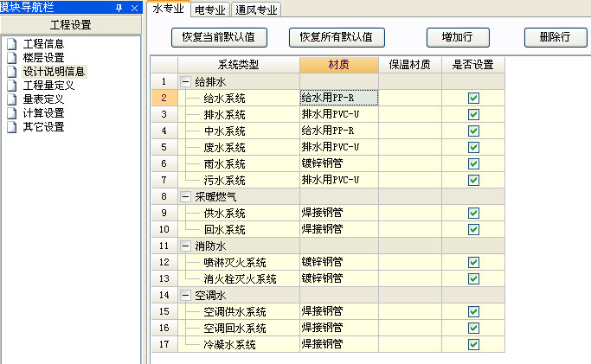Uncheck 是否设置 for 空调供水系统

[x=473, y=311]
